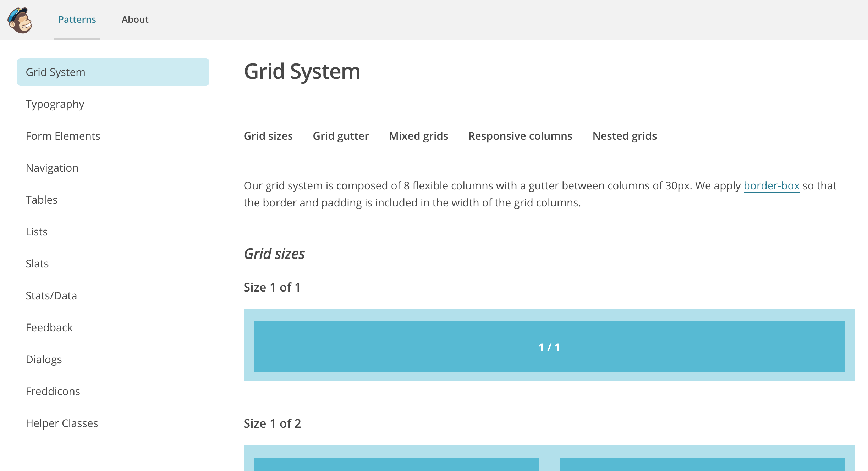Click Feedback in the sidebar

(49, 328)
